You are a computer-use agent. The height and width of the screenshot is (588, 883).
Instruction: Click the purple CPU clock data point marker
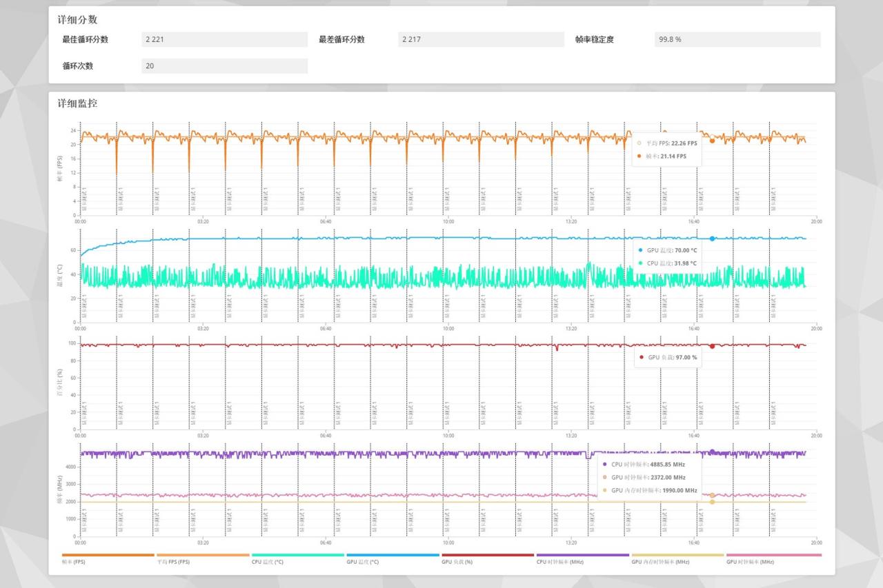click(x=712, y=452)
